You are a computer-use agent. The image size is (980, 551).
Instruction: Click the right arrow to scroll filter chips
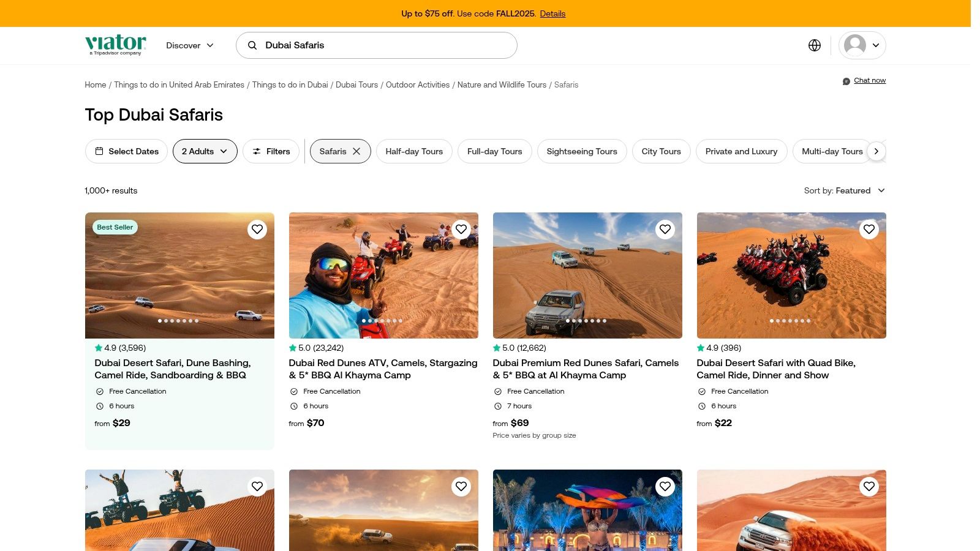pyautogui.click(x=876, y=151)
